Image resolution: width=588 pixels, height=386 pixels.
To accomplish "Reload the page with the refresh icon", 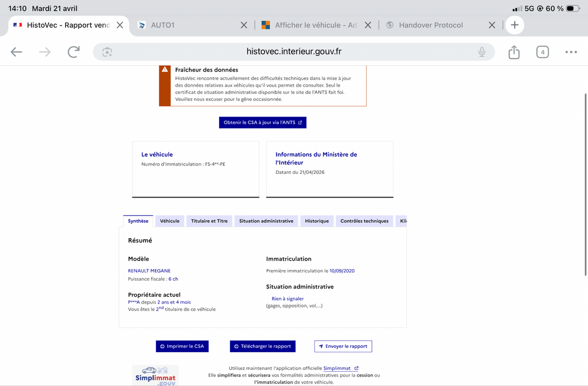I will coord(73,52).
